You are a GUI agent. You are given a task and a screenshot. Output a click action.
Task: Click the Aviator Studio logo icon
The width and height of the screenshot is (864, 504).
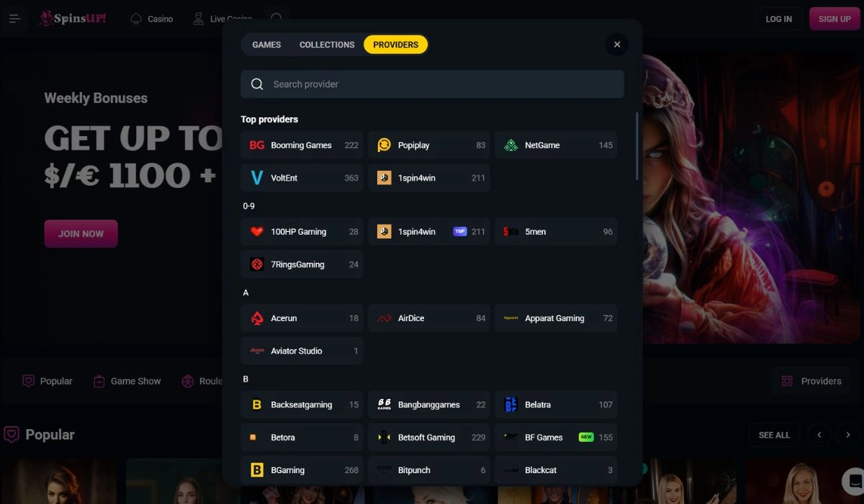pyautogui.click(x=257, y=351)
